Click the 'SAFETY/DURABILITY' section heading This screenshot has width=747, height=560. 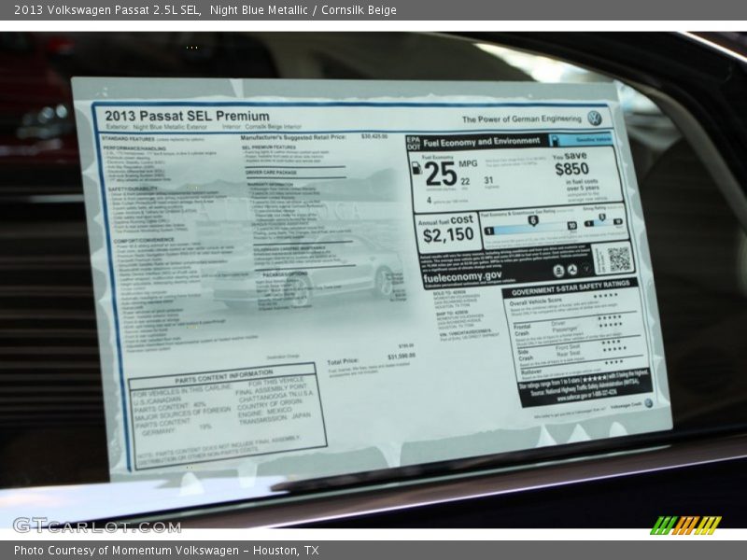pos(133,189)
